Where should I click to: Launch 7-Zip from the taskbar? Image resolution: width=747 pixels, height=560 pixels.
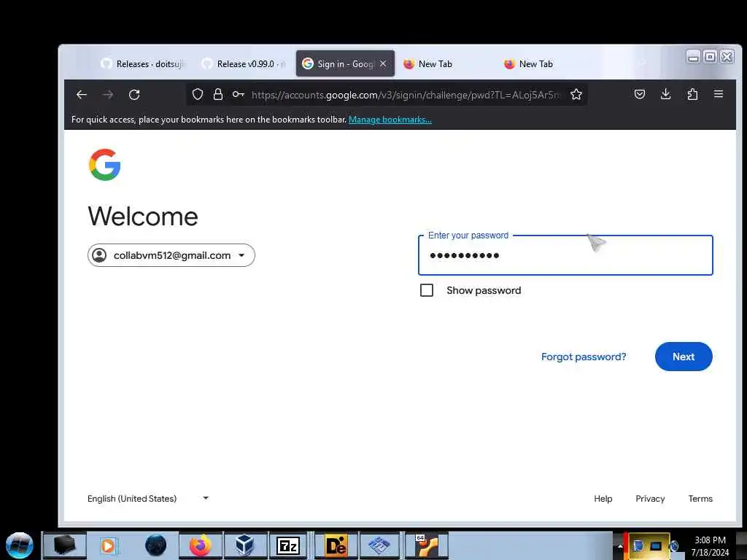(x=288, y=545)
